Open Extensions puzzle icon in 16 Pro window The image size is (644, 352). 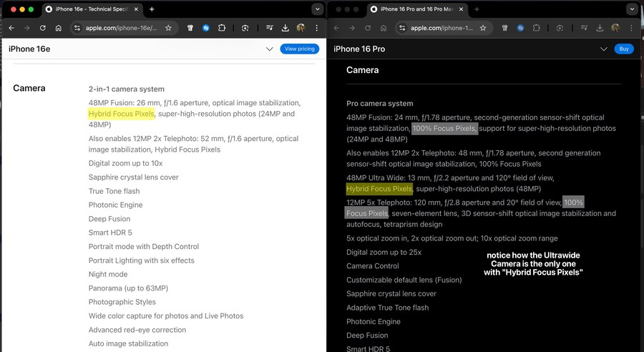point(537,28)
